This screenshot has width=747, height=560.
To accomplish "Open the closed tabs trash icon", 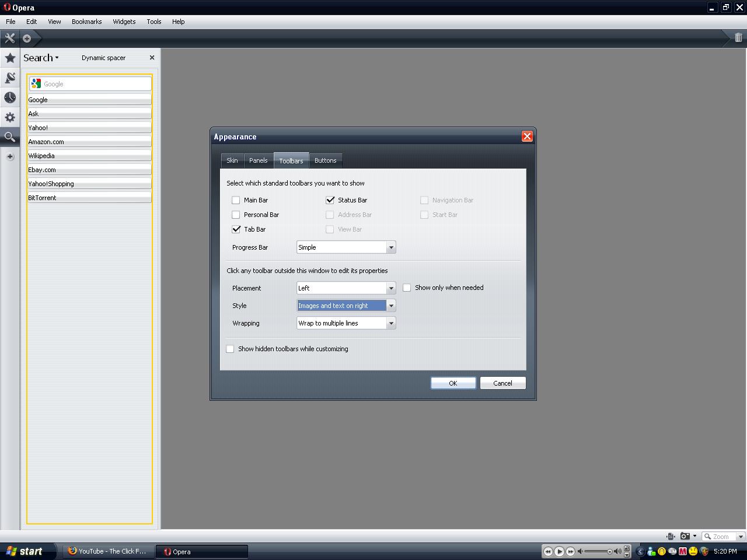I will (x=738, y=38).
